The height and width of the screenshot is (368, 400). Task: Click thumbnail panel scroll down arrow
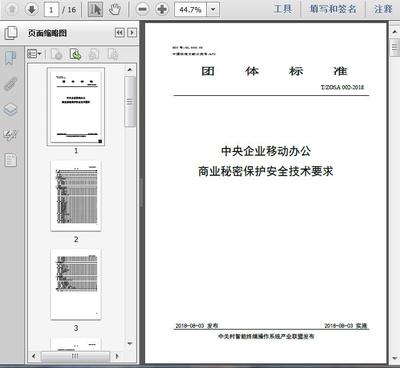coord(130,344)
